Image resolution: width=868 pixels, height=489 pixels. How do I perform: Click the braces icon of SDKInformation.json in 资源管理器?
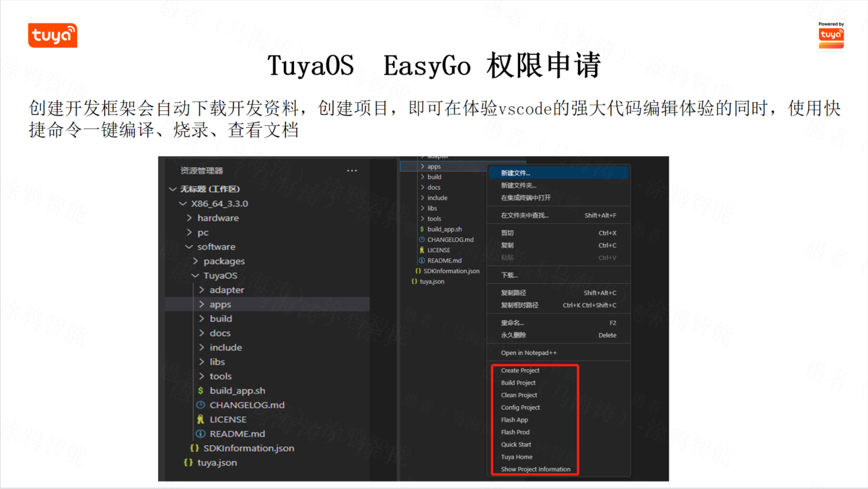(x=194, y=448)
